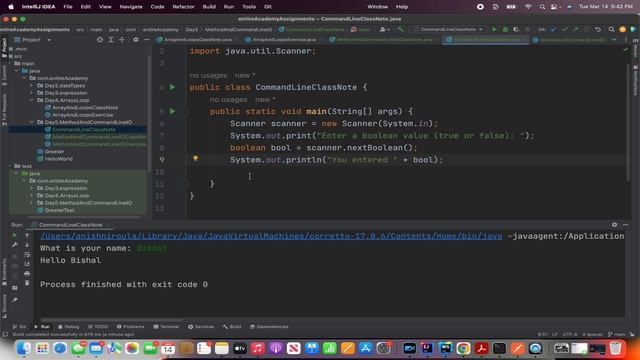Open the Debug tool window button
Screen dimensions: 640x360
pos(68,327)
